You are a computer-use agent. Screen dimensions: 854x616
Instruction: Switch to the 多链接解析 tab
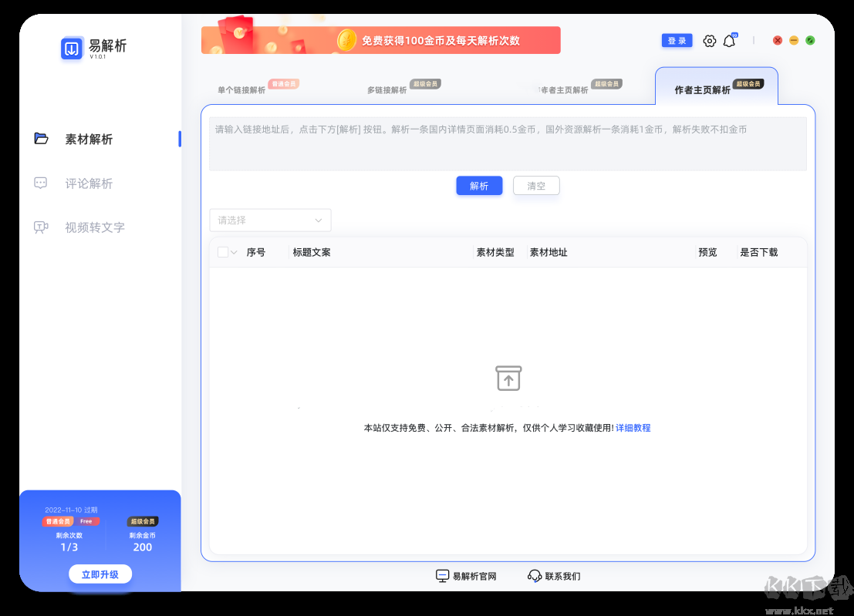click(386, 89)
